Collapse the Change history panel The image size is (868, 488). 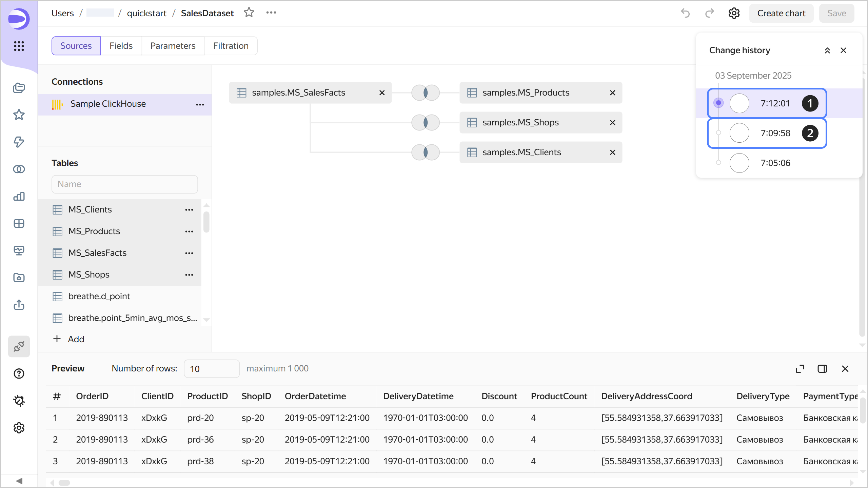827,50
